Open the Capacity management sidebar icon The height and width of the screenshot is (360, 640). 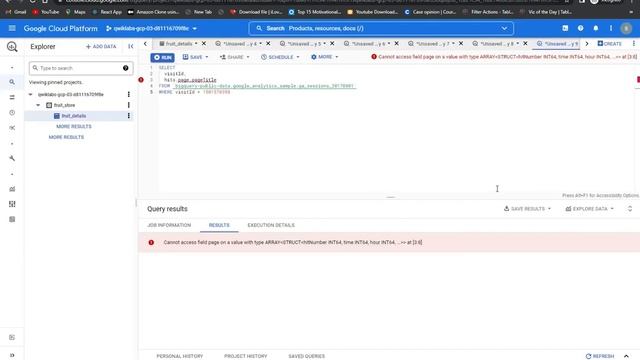coord(12,204)
